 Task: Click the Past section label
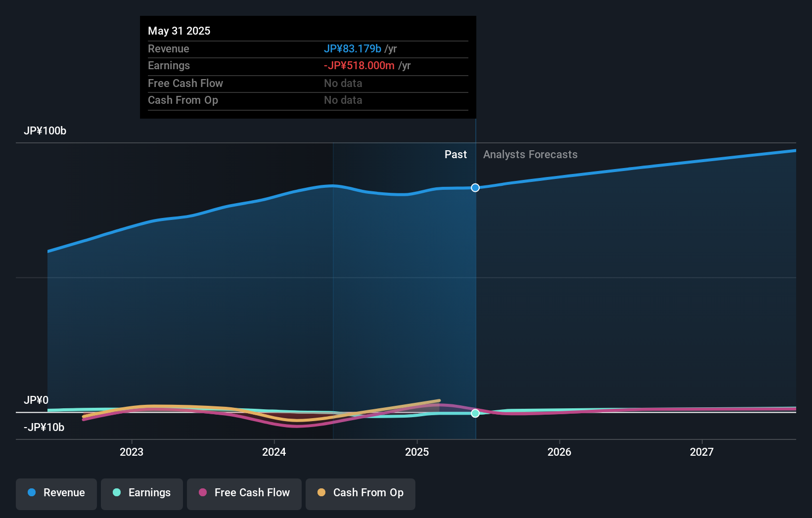(x=455, y=155)
